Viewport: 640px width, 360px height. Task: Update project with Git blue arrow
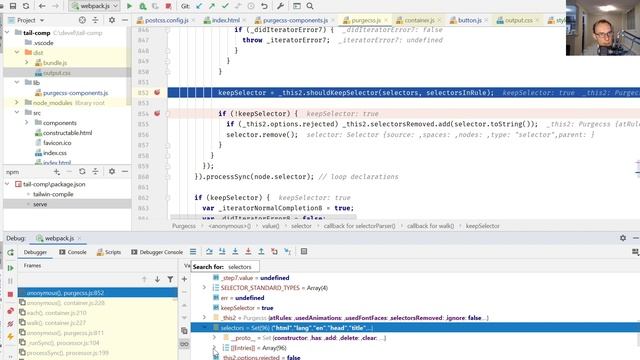click(199, 6)
